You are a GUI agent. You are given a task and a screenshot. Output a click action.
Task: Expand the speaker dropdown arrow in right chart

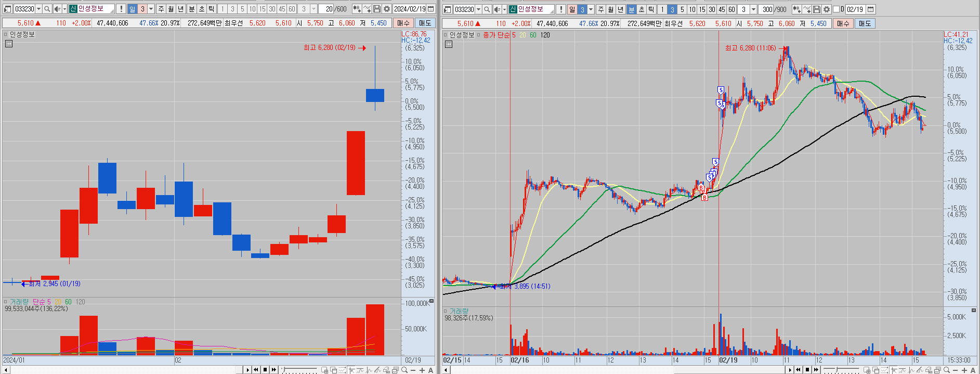(x=504, y=9)
